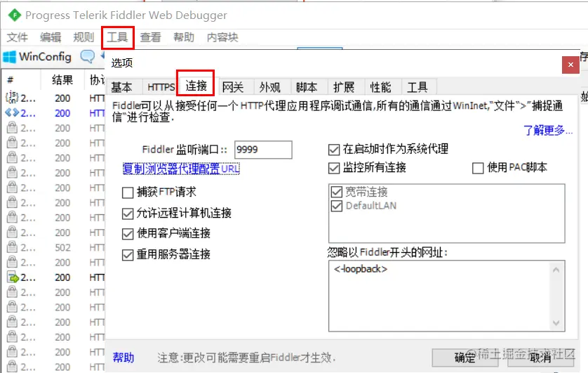588x373 pixels.
Task: Open the 帮助 menu
Action: click(184, 37)
